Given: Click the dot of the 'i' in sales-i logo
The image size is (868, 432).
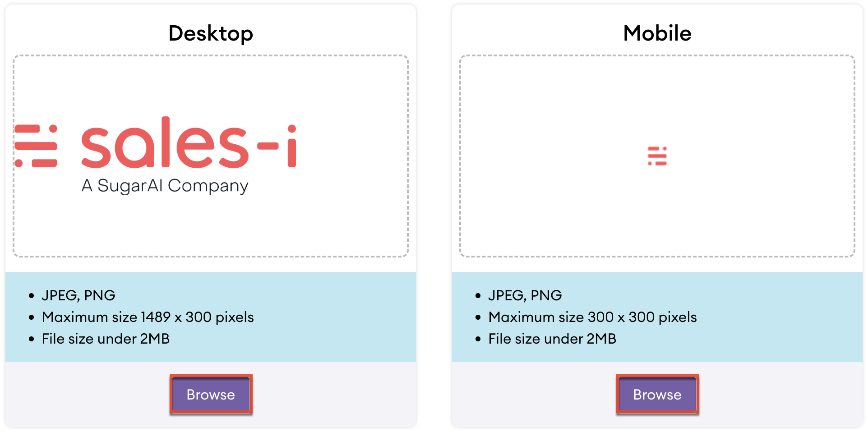Looking at the screenshot, I should click(292, 129).
